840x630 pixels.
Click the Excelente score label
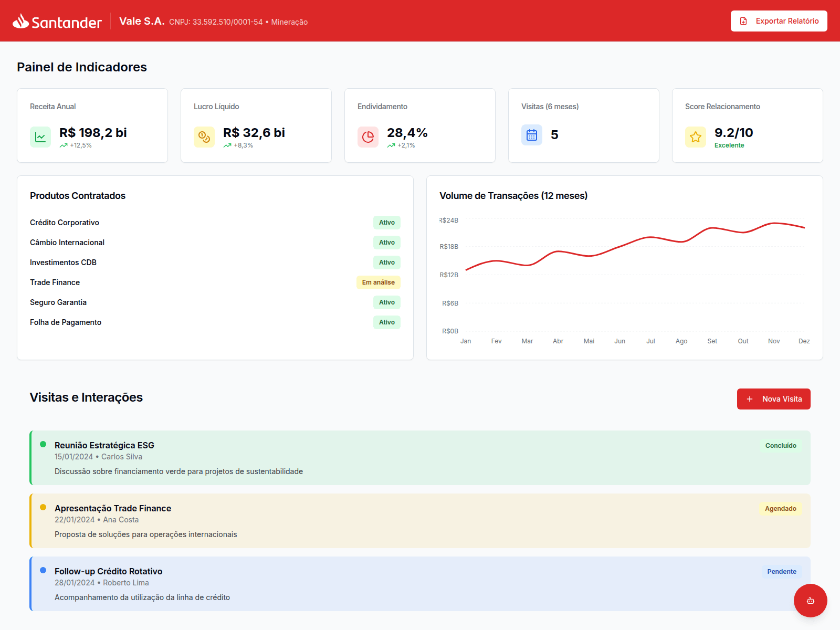pyautogui.click(x=729, y=145)
